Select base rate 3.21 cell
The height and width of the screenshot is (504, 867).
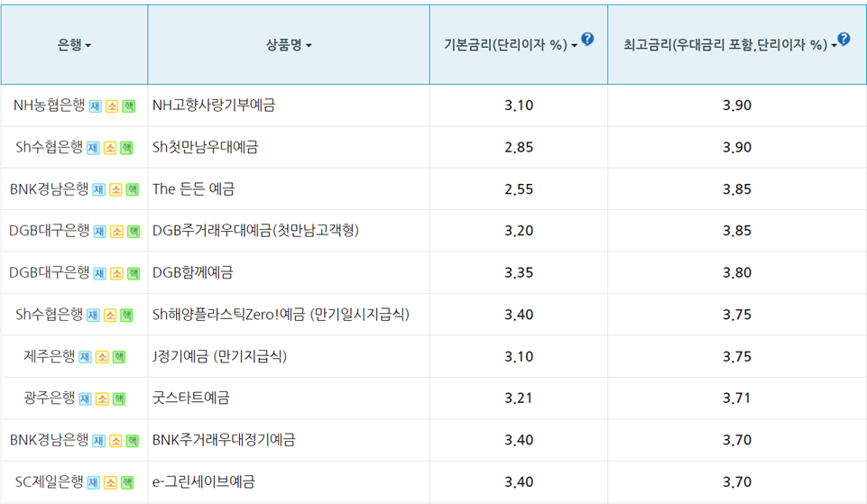tap(519, 399)
